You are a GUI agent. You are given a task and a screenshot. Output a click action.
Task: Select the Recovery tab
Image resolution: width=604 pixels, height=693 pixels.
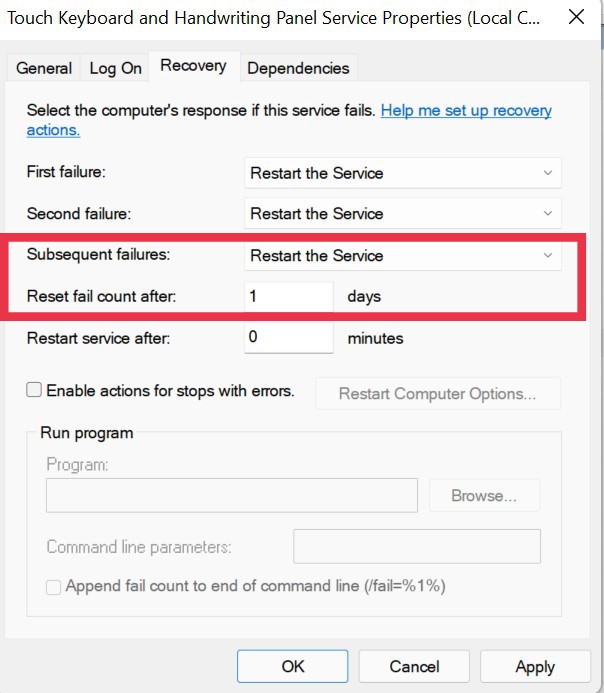point(193,66)
